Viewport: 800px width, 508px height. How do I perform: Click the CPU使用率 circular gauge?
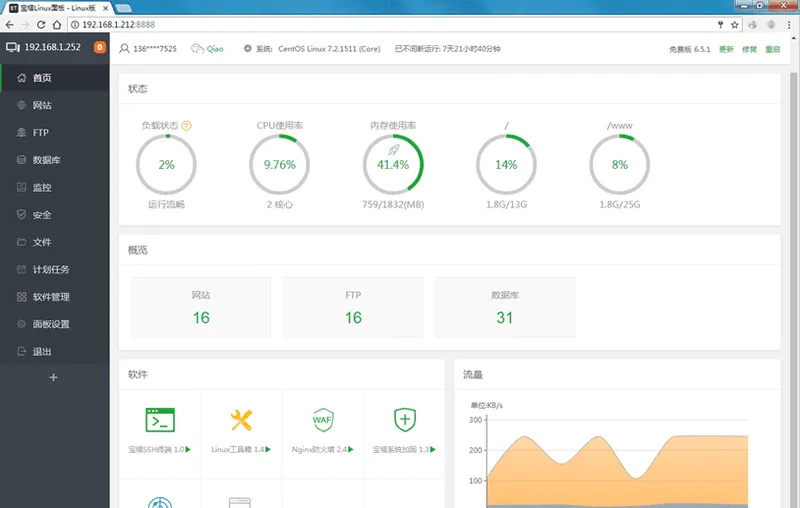click(280, 165)
